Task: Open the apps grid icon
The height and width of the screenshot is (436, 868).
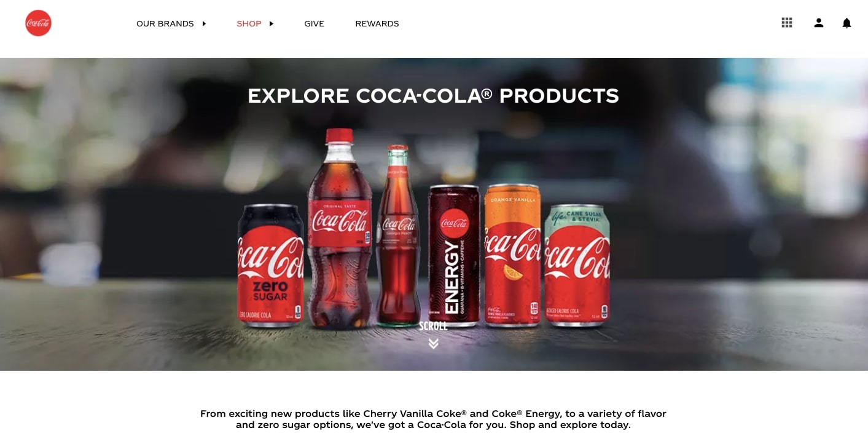Action: click(787, 23)
